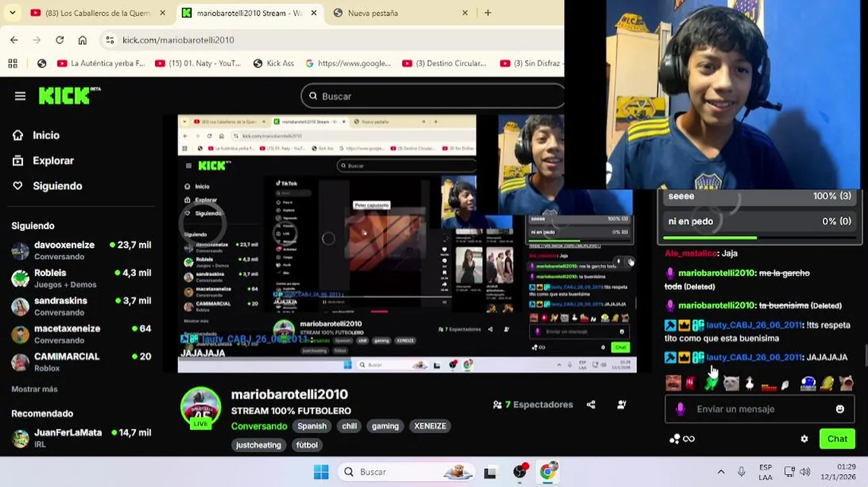Select the chill tag
The width and height of the screenshot is (868, 487).
click(x=349, y=426)
